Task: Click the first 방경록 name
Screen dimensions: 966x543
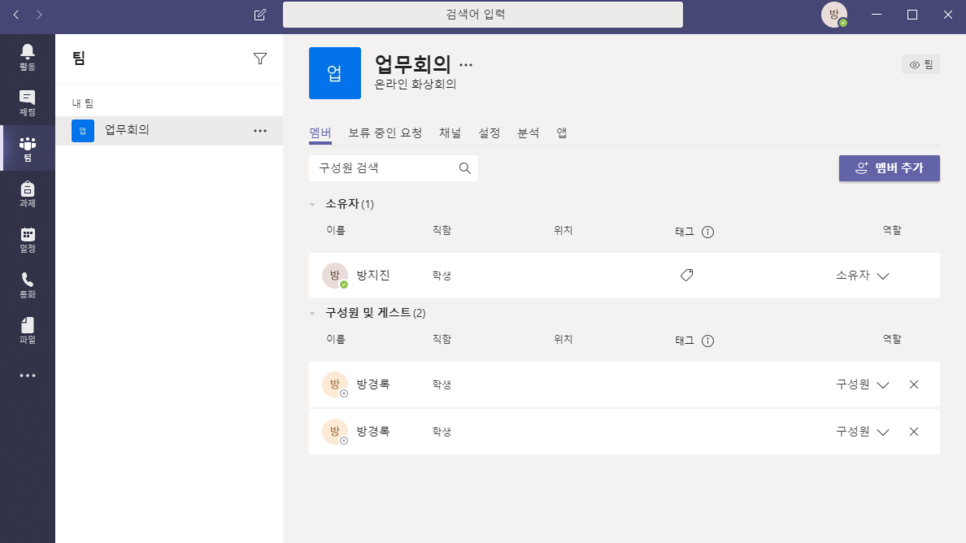Action: (x=373, y=385)
